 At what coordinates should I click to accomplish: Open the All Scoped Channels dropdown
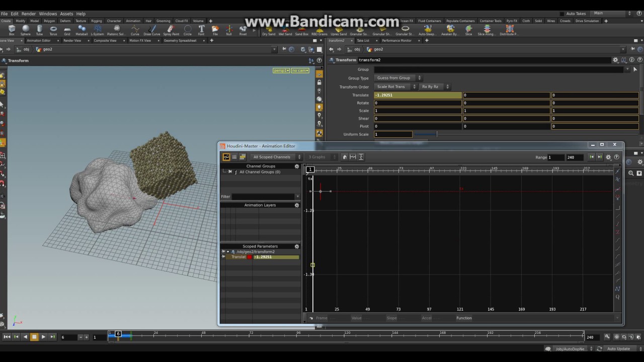coord(276,157)
